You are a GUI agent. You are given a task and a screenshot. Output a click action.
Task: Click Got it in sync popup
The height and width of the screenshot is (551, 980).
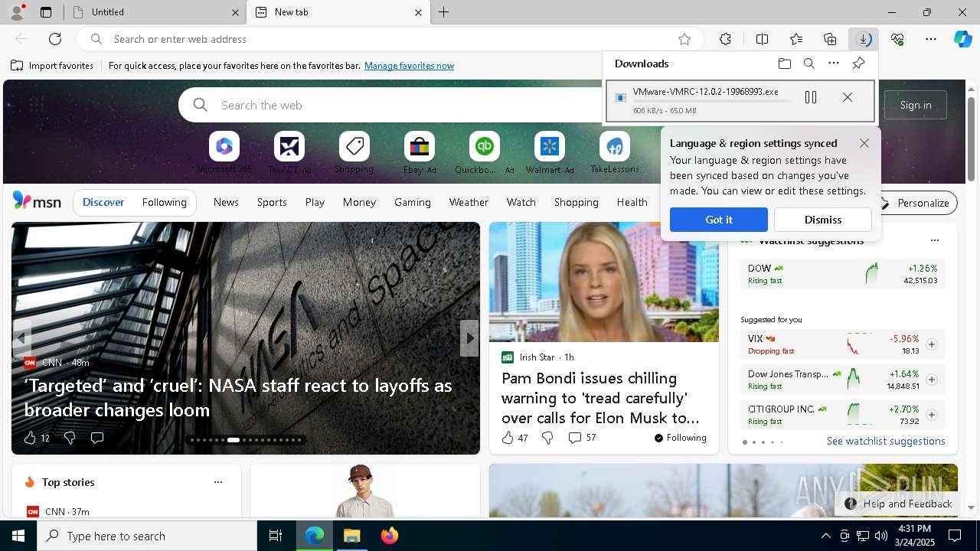[719, 220]
